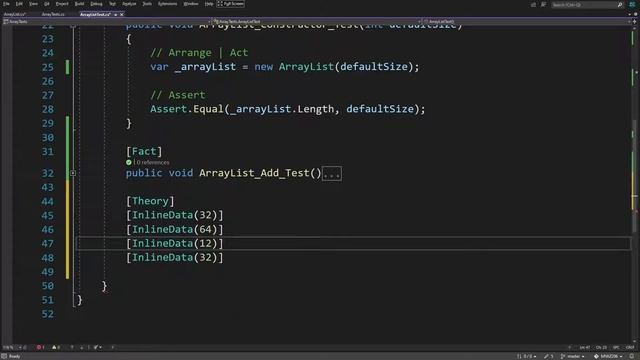Open the View menu
Image resolution: width=640 pixels, height=360 pixels.
[33, 4]
